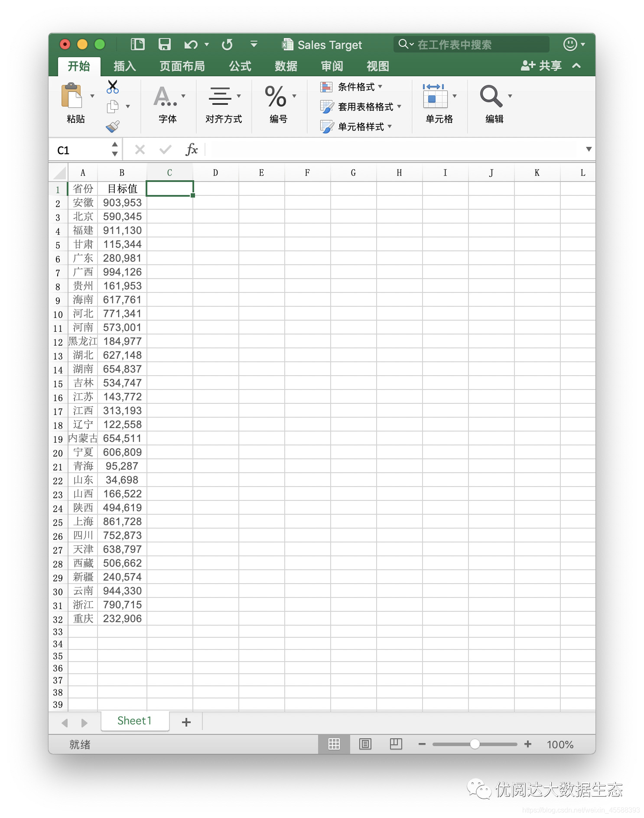Click the Cut scissors icon

coord(113,87)
